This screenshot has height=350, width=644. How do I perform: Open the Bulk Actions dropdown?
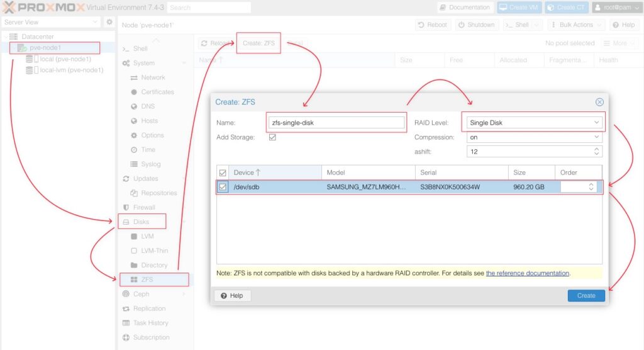pyautogui.click(x=576, y=25)
